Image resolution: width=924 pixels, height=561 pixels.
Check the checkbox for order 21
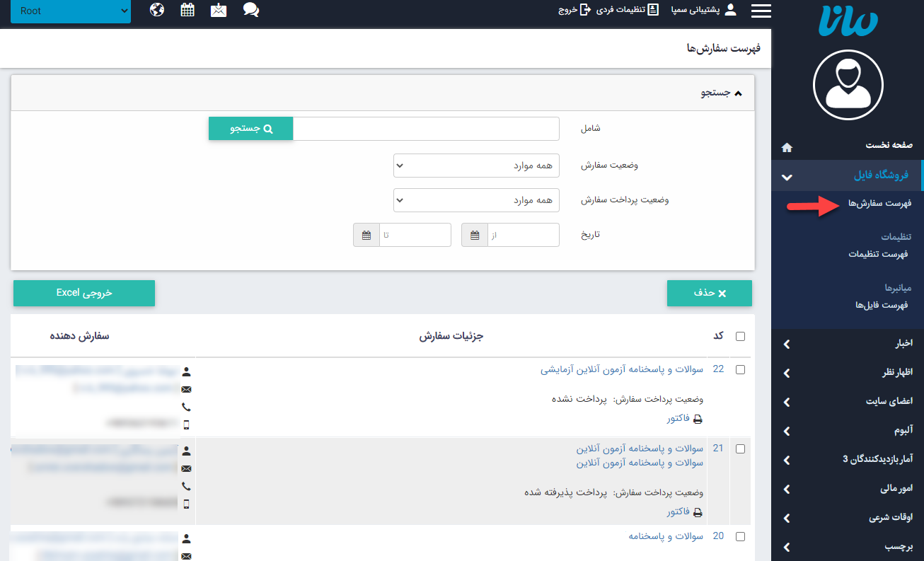(740, 448)
